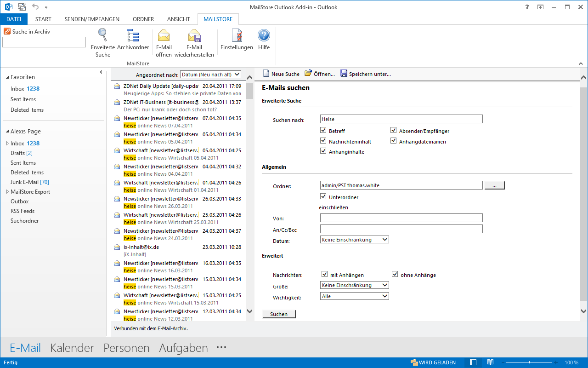Switch to the ANSICHT tab
Viewport: 588px width, 368px height.
pos(179,19)
